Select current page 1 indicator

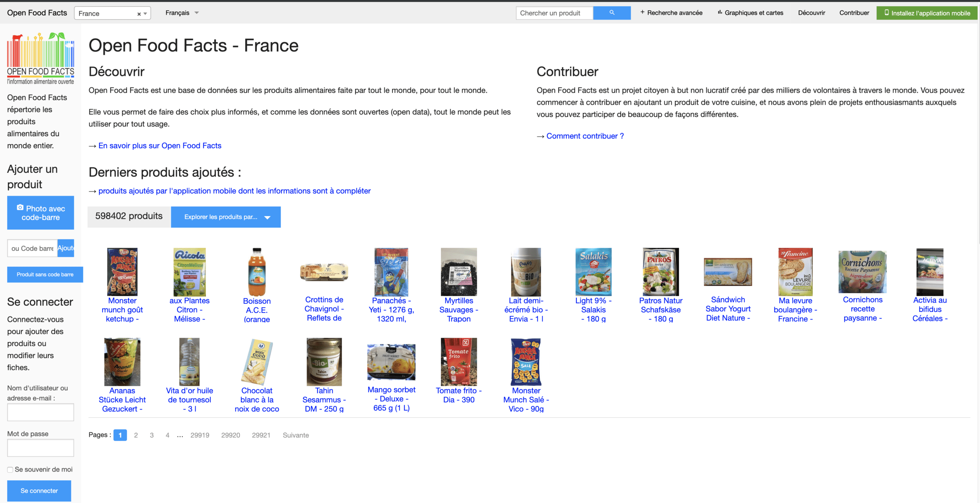pos(120,435)
